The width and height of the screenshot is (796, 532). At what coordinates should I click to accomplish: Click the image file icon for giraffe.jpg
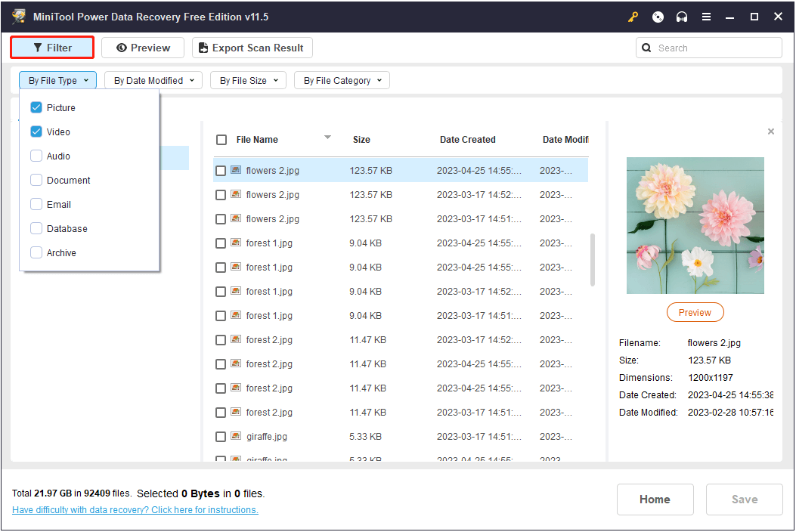(236, 435)
